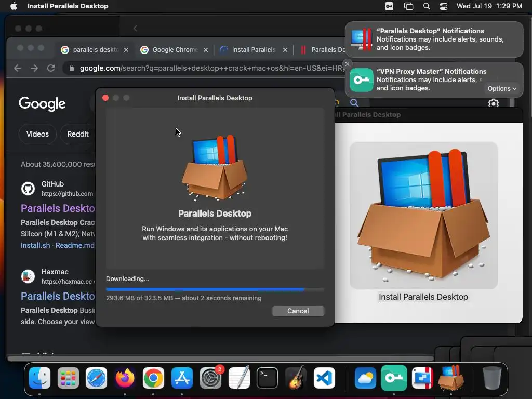The image size is (532, 399).
Task: Filter Google results by Reddit
Action: click(78, 134)
